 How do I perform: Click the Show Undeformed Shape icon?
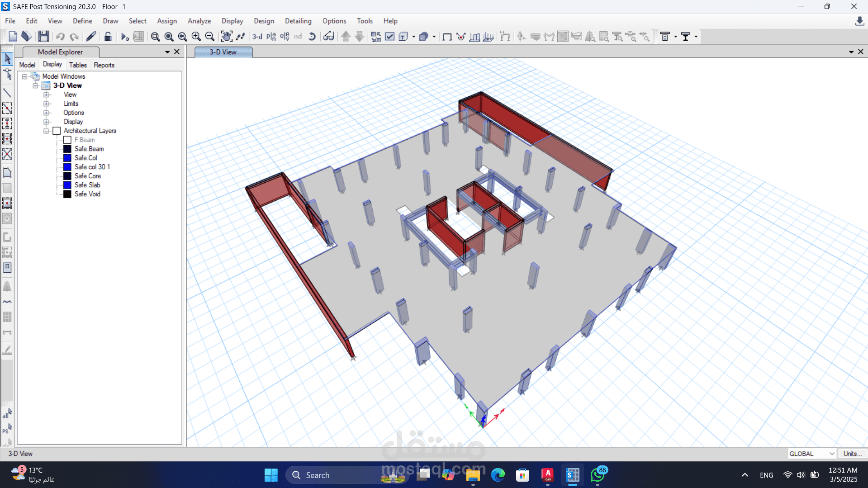(447, 37)
